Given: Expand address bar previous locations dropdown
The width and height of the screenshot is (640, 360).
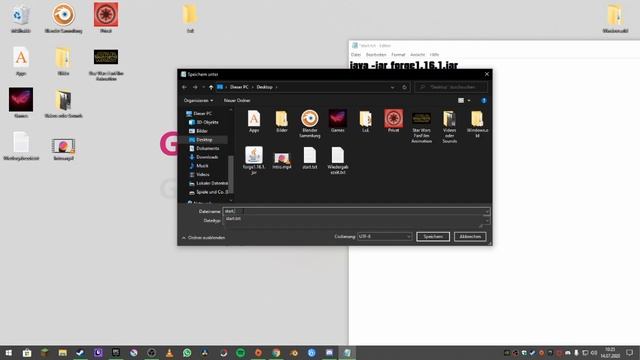Looking at the screenshot, I should click(392, 87).
